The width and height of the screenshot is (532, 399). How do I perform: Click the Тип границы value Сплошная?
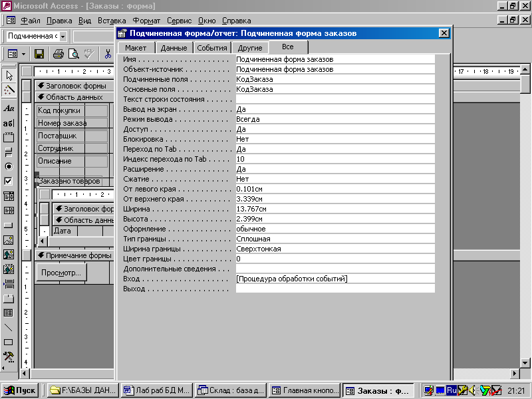tap(335, 239)
